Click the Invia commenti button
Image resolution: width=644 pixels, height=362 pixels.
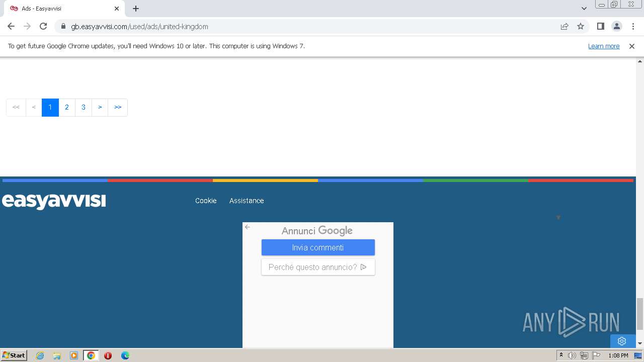318,247
